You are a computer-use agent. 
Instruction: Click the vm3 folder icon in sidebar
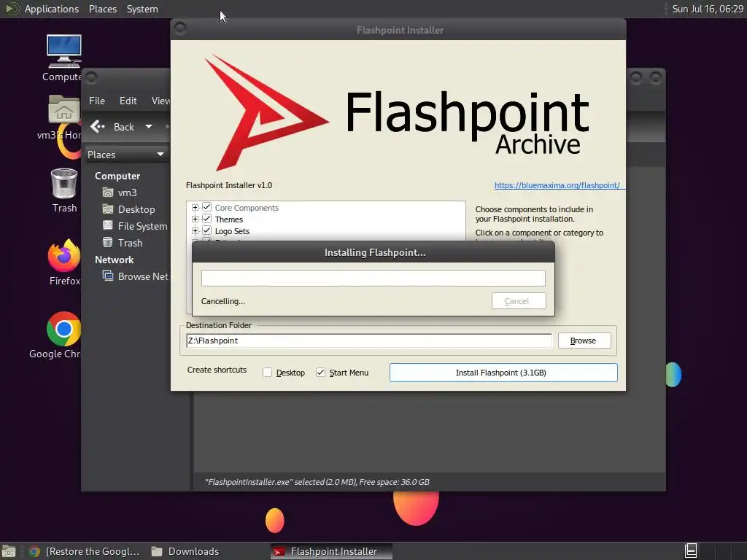tap(108, 192)
